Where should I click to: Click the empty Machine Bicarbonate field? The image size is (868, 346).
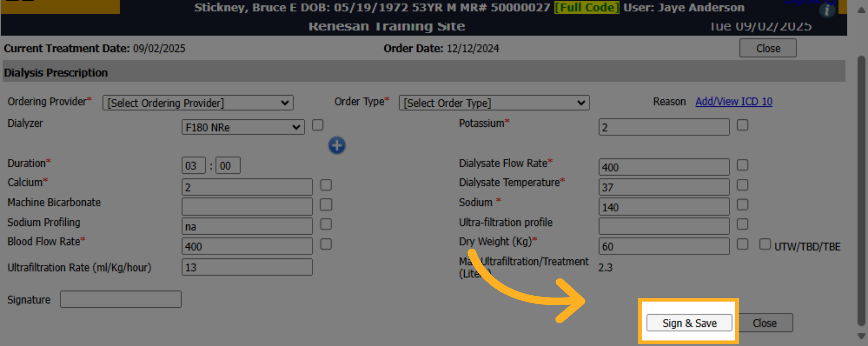coord(247,207)
